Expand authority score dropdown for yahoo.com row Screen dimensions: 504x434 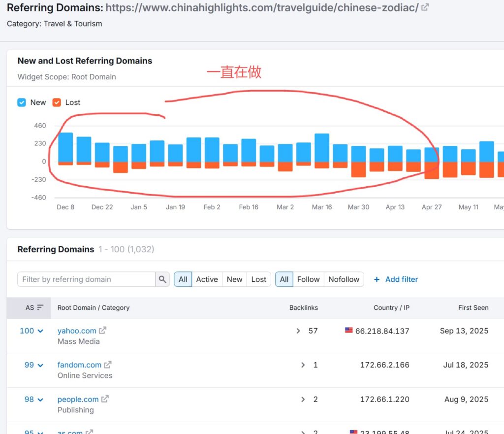pyautogui.click(x=40, y=331)
